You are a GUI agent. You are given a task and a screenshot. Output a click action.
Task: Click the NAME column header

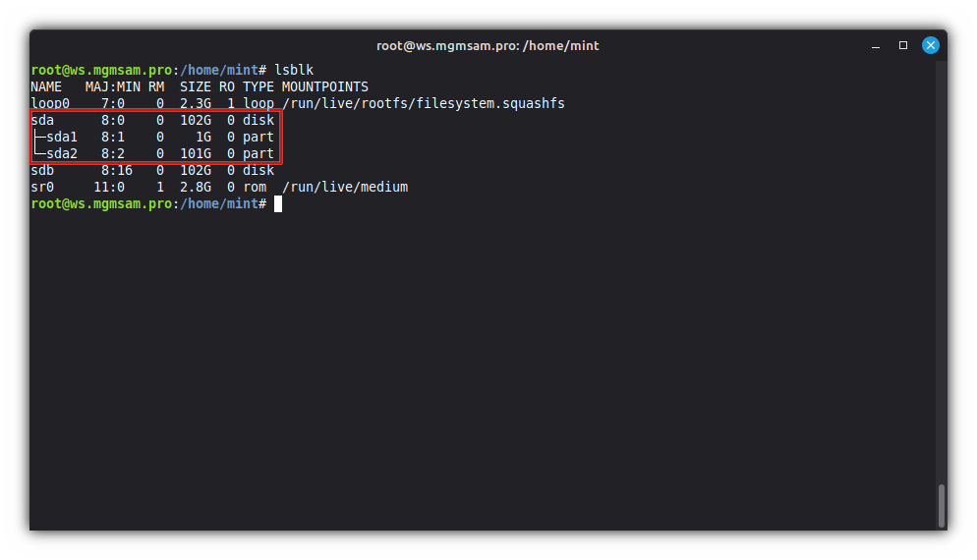(46, 86)
